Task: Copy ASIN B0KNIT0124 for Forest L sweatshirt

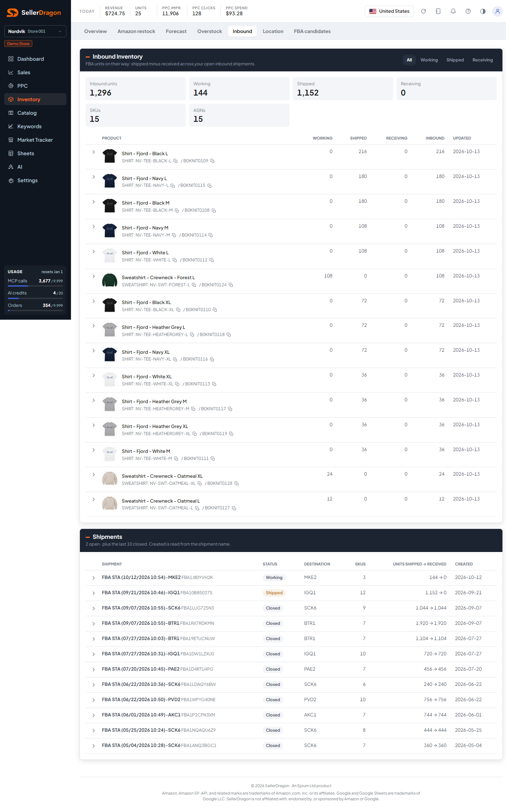Action: click(231, 285)
